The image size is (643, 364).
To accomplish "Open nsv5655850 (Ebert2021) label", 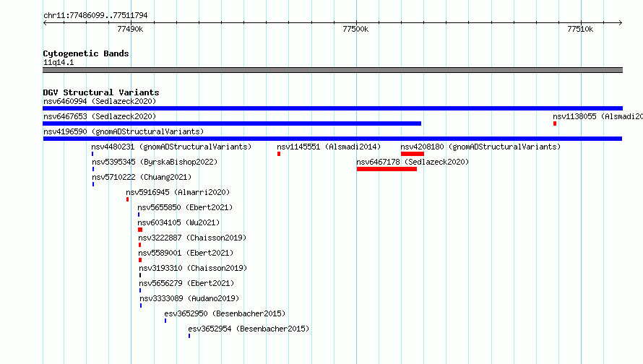I will pos(185,207).
